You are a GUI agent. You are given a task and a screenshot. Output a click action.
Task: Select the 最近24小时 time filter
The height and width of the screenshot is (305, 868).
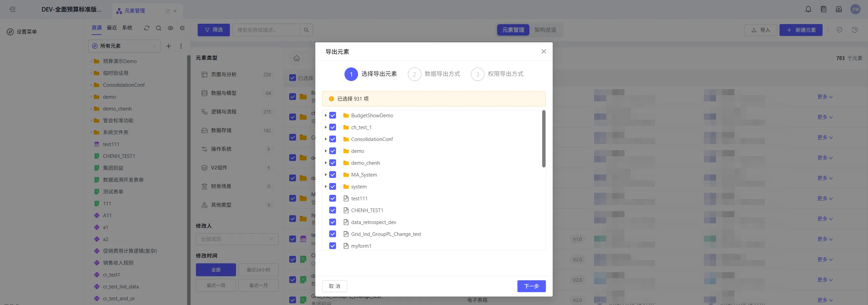pyautogui.click(x=258, y=270)
